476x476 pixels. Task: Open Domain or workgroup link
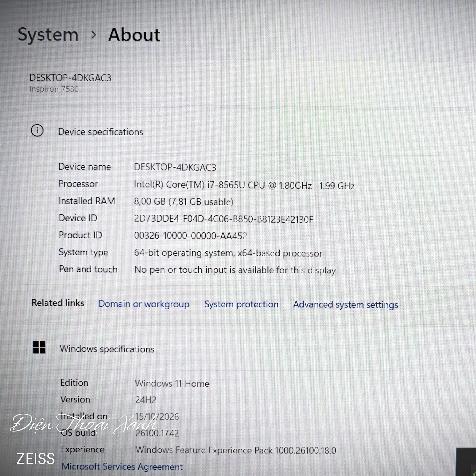coord(144,304)
